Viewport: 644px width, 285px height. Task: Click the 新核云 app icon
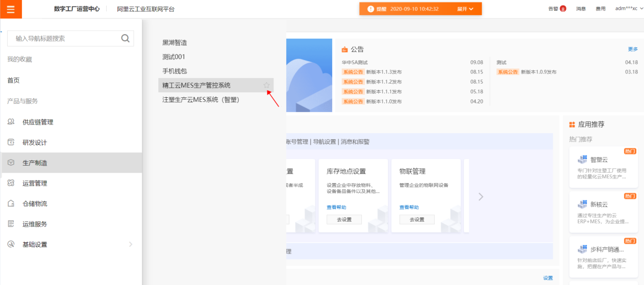click(582, 204)
